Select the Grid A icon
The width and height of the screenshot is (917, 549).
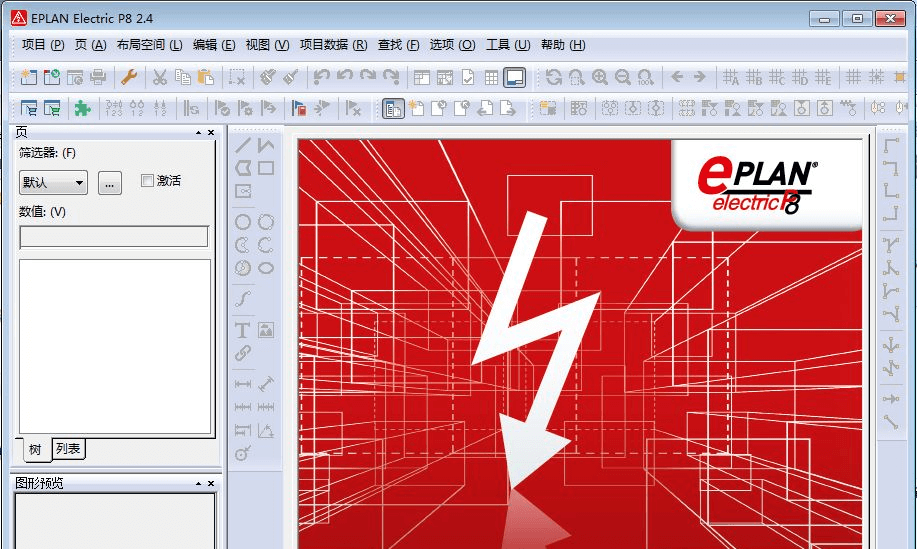click(x=730, y=77)
